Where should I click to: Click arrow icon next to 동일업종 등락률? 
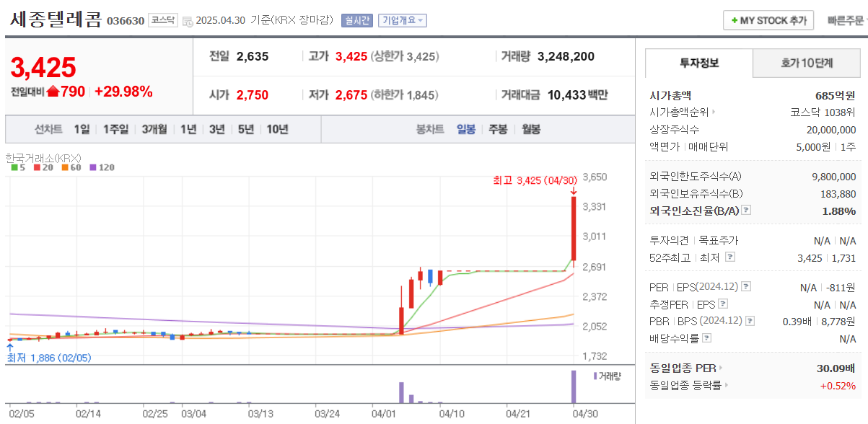click(x=727, y=385)
